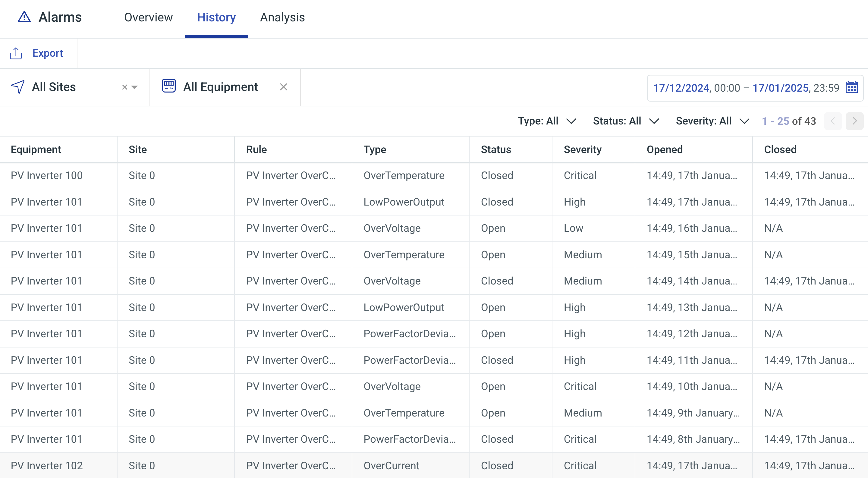Expand the All Sites dropdown arrow
The height and width of the screenshot is (478, 868).
134,87
